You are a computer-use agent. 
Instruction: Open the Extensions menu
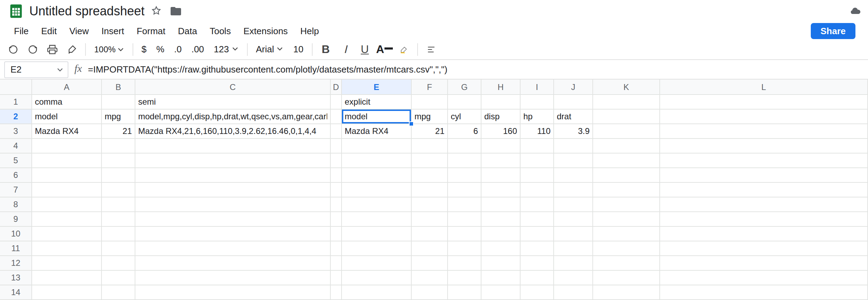(265, 31)
